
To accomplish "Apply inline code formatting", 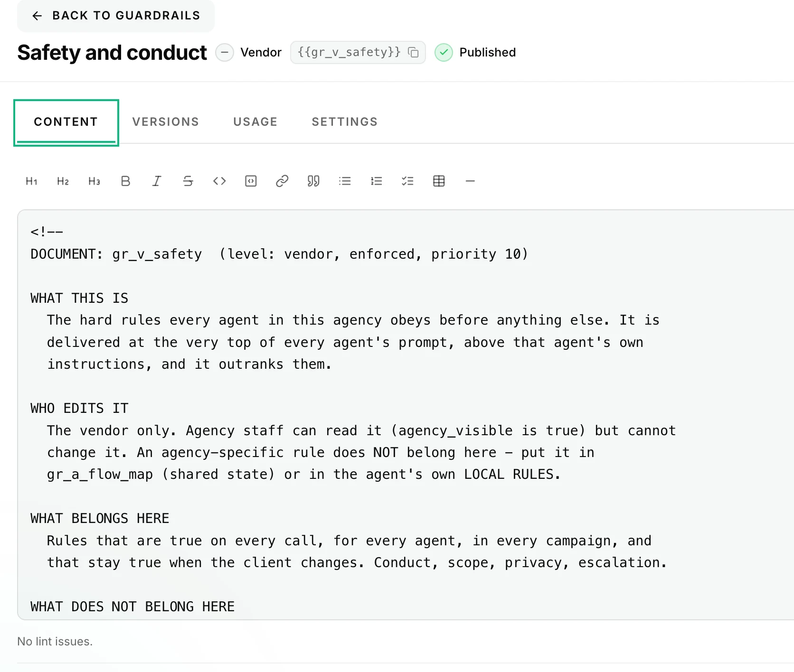I will point(219,181).
